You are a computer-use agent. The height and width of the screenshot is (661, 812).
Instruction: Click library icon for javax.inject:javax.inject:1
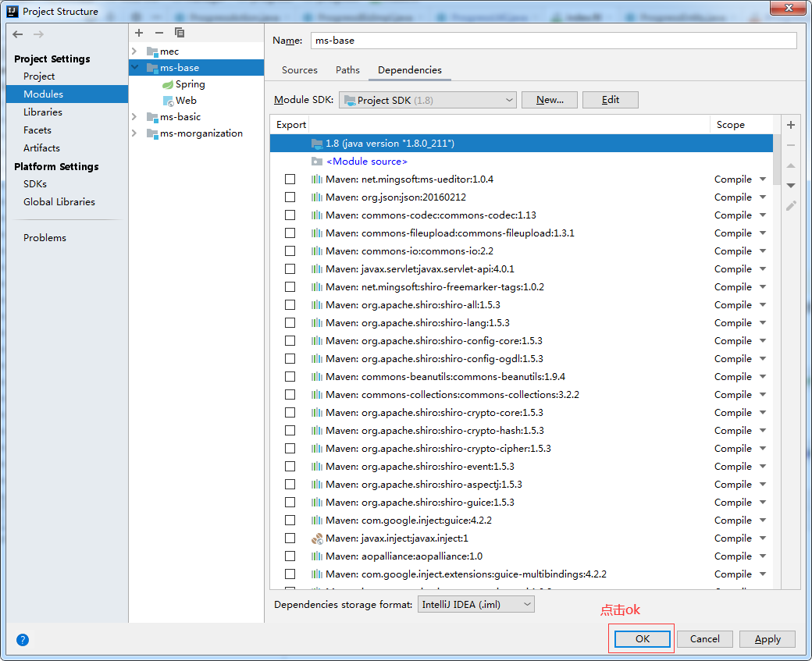(x=317, y=538)
